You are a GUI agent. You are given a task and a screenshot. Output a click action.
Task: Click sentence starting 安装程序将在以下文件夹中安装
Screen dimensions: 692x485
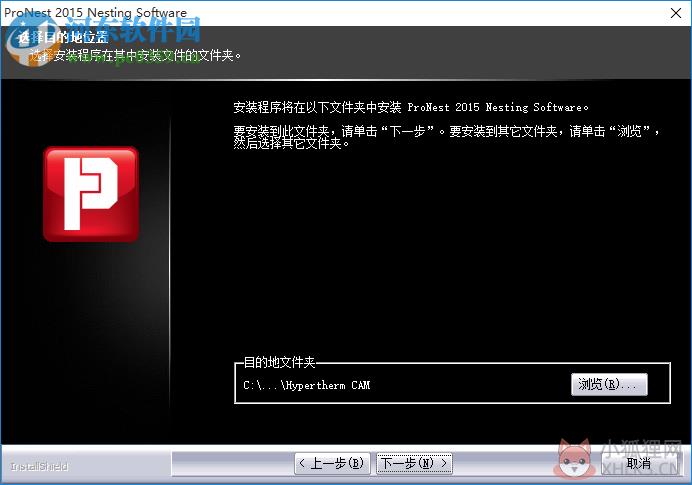411,107
